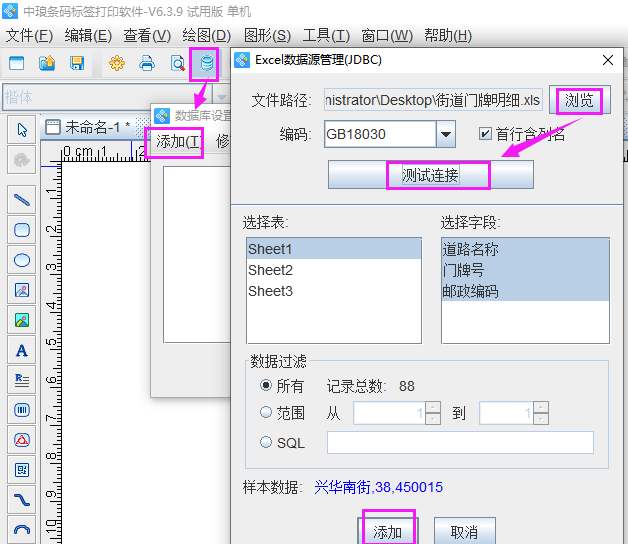This screenshot has width=628, height=544.
Task: Click the GB18030 encoding combo box
Action: [389, 134]
